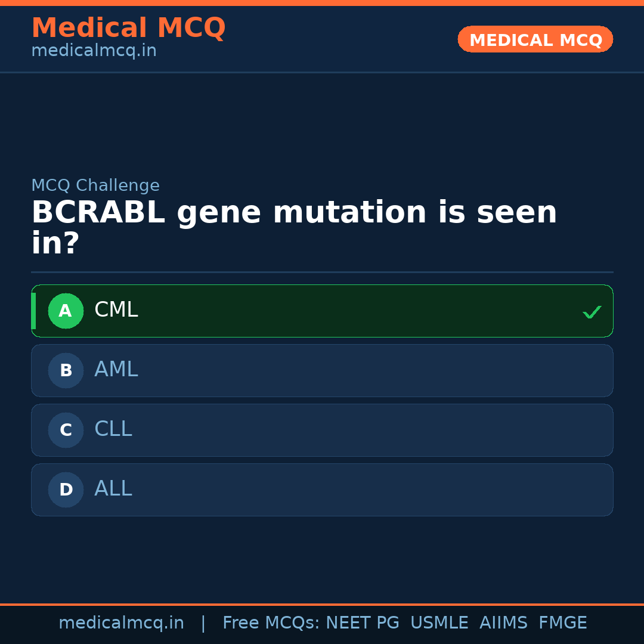The width and height of the screenshot is (644, 644).
Task: Click the Free MCQs footer label
Action: (x=271, y=623)
